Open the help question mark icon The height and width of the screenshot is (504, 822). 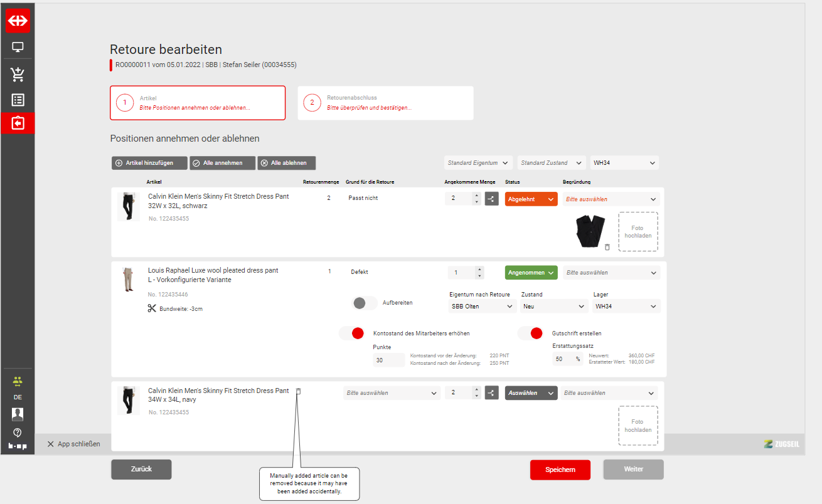pyautogui.click(x=18, y=432)
